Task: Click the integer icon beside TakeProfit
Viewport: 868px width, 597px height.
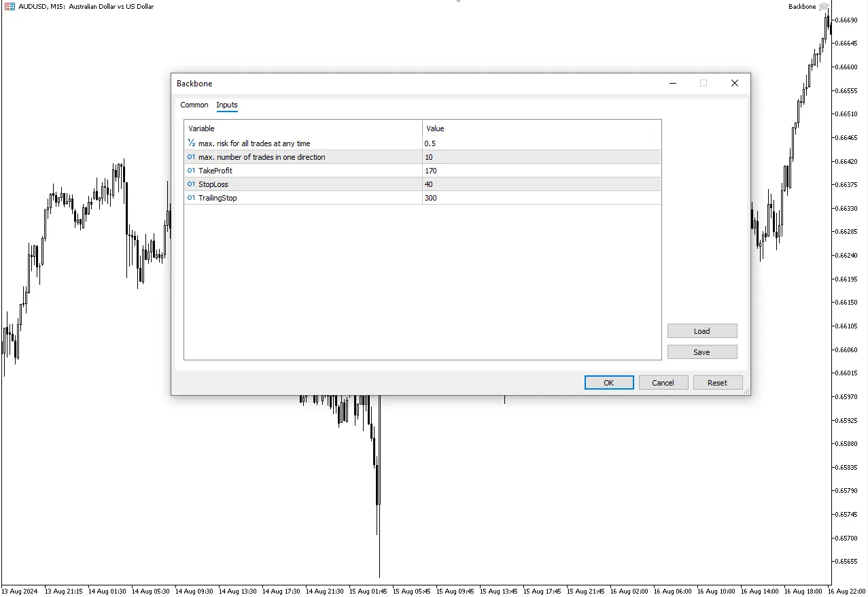Action: click(191, 171)
